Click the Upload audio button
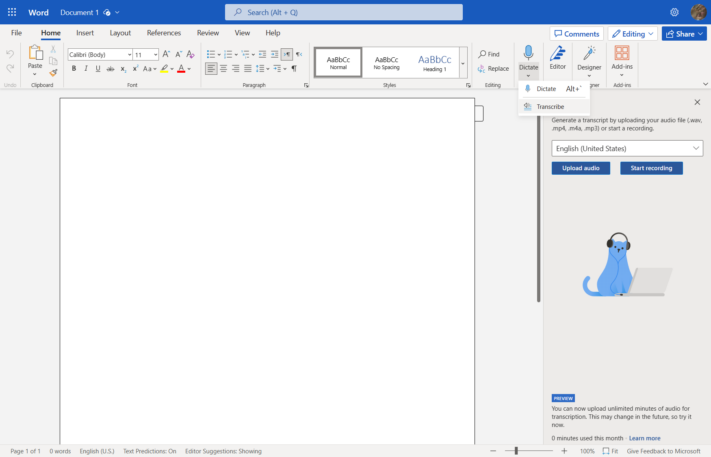This screenshot has height=457, width=711. (580, 168)
